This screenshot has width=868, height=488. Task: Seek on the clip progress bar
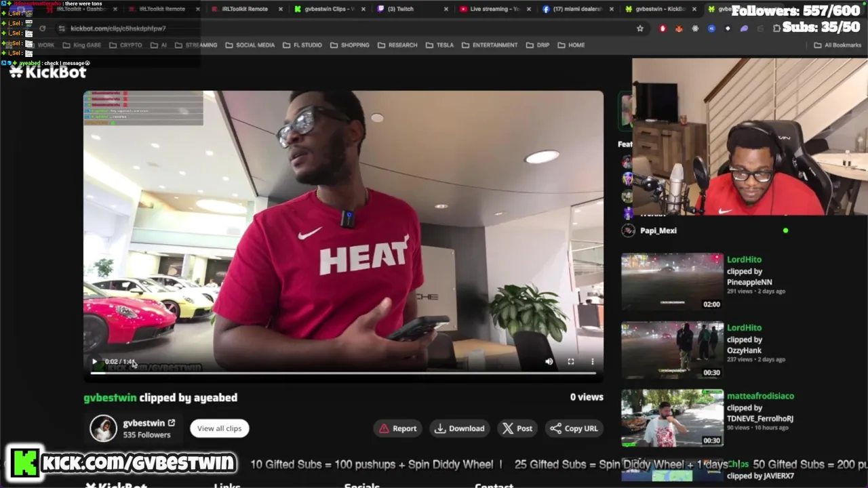click(x=343, y=373)
